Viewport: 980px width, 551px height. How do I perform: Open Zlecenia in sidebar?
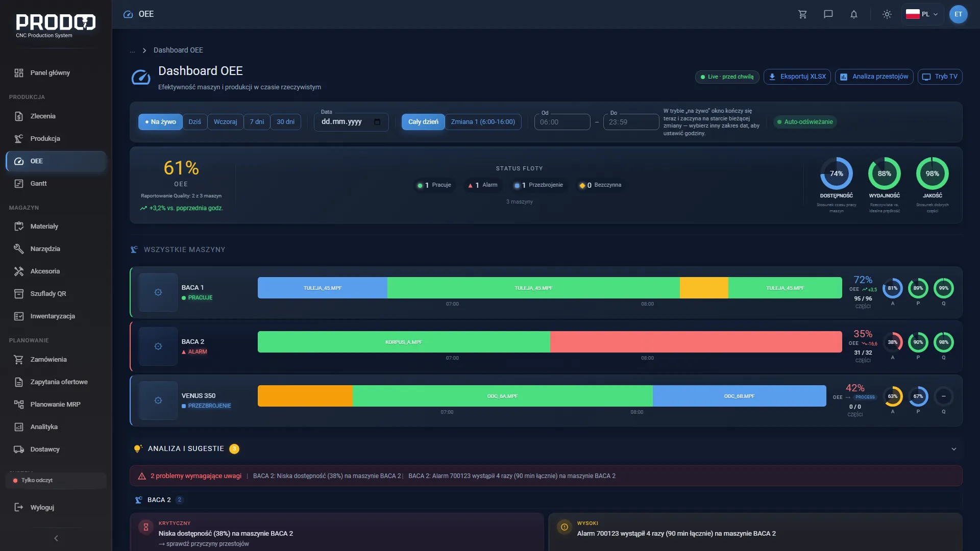56,116
